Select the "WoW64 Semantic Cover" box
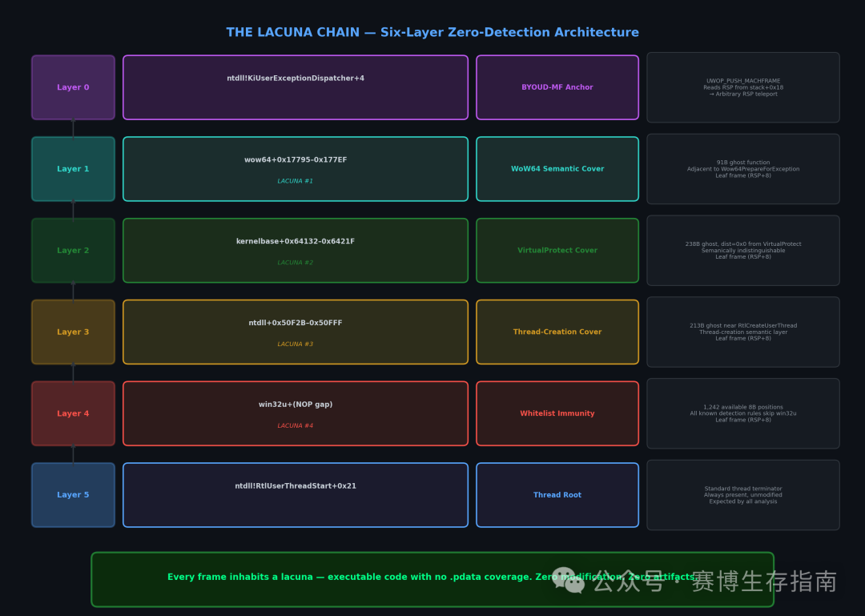The height and width of the screenshot is (616, 865). coord(557,169)
